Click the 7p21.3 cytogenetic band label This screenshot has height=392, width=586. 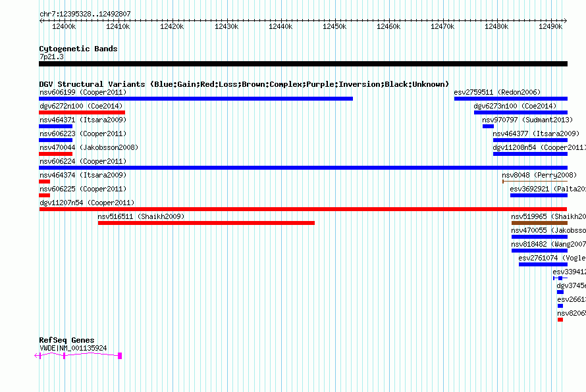coord(51,57)
